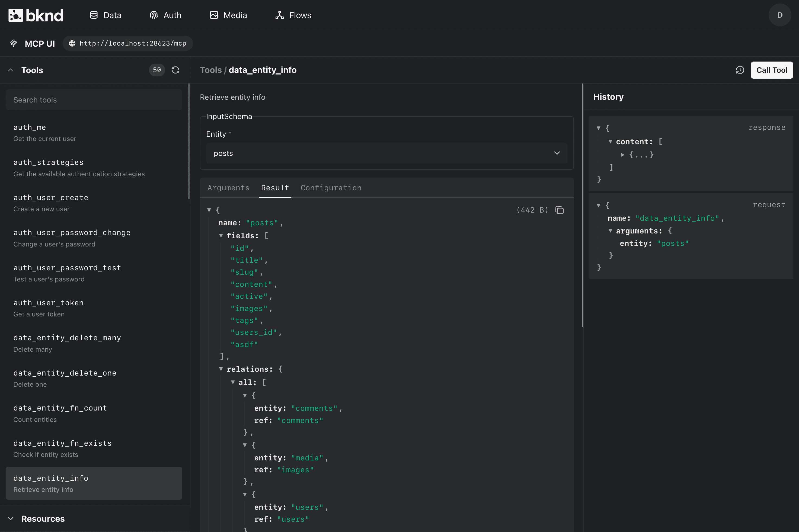Switch to the Arguments tab
The image size is (799, 532).
(x=228, y=188)
